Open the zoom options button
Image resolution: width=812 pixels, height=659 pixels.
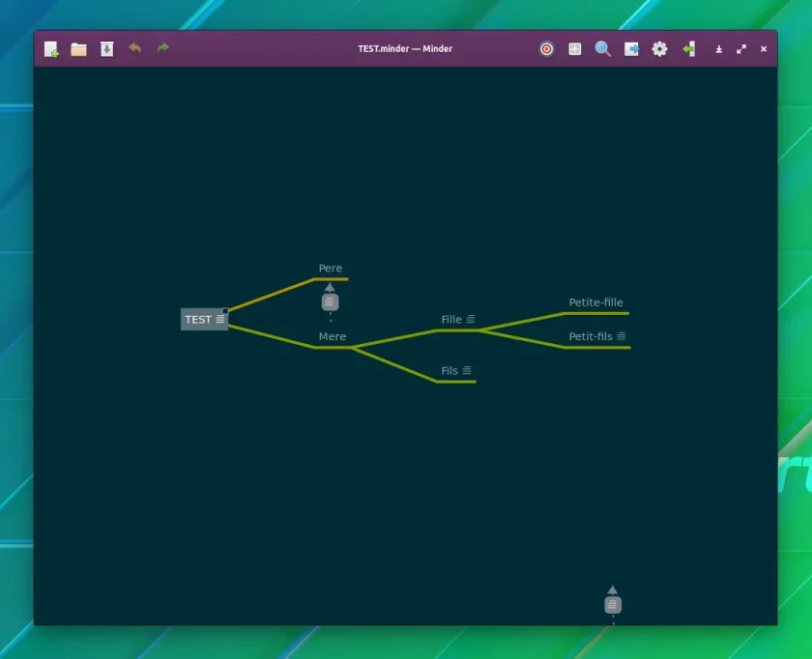pos(575,49)
